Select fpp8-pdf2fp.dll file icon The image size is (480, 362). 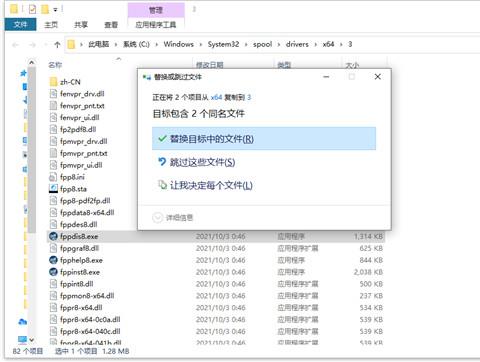[53, 201]
